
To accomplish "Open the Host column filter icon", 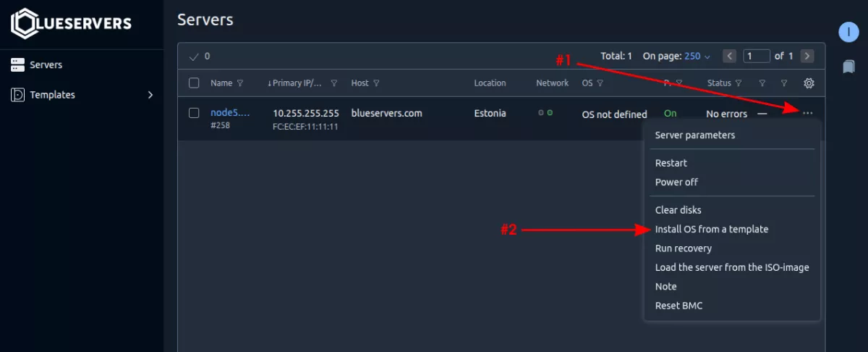I will (x=376, y=83).
